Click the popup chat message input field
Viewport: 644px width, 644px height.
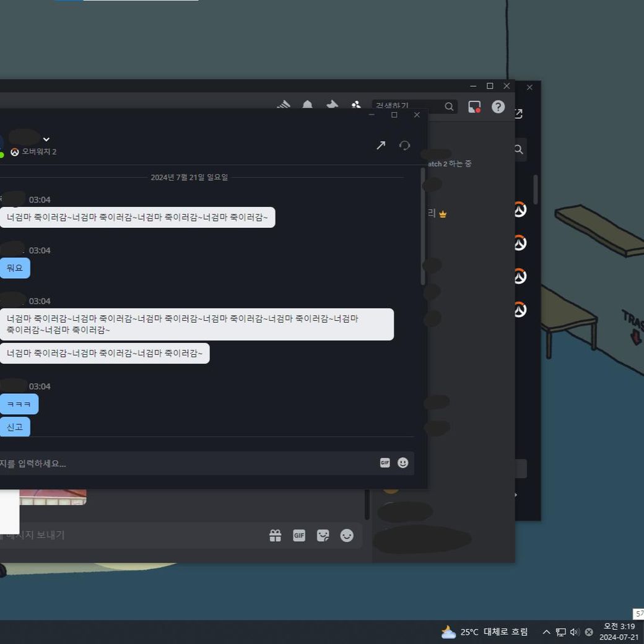[186, 463]
